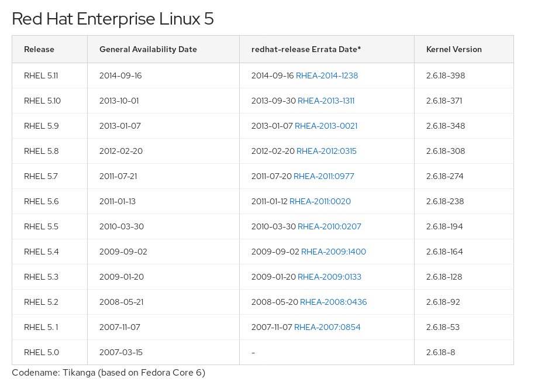Open the RHEA-2013-0021 errata link
Viewport: 538px width, 392px height.
tap(326, 126)
